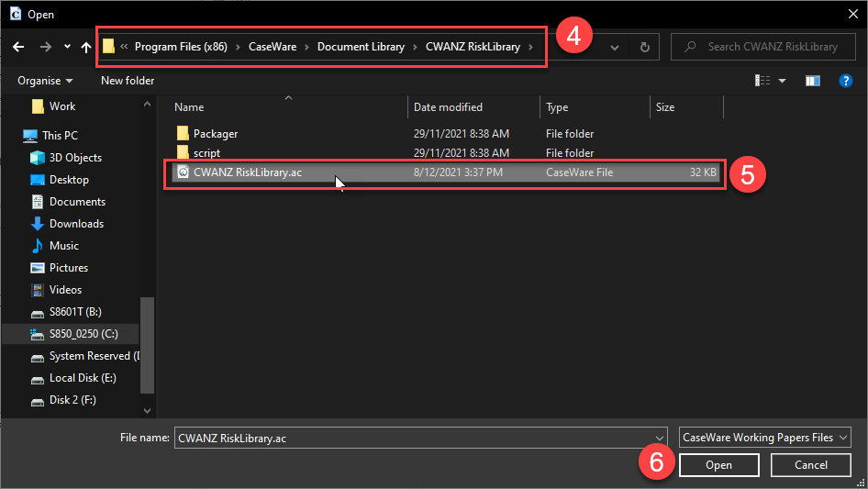Expand chevron after CaseWare breadcrumb
Viewport: 868px width, 489px height.
(x=306, y=47)
